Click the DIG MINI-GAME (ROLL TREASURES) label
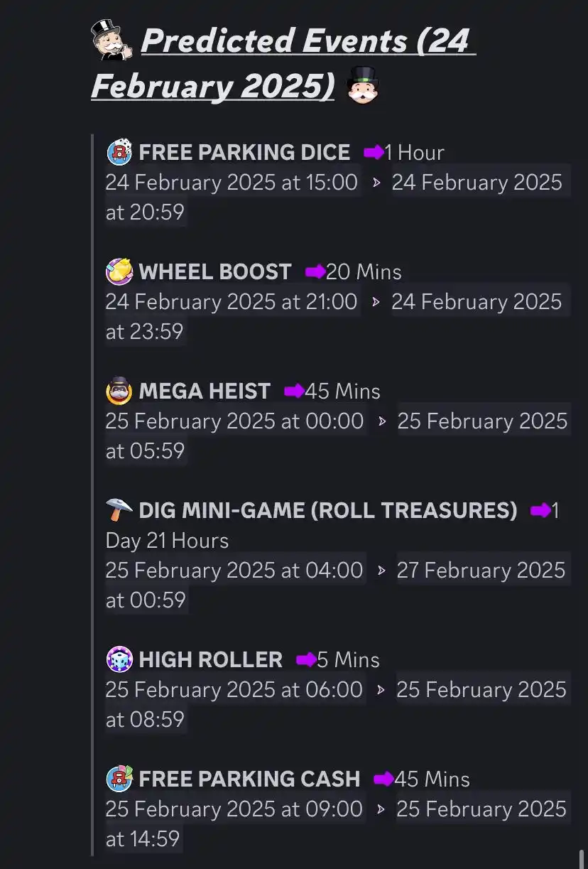 tap(328, 510)
